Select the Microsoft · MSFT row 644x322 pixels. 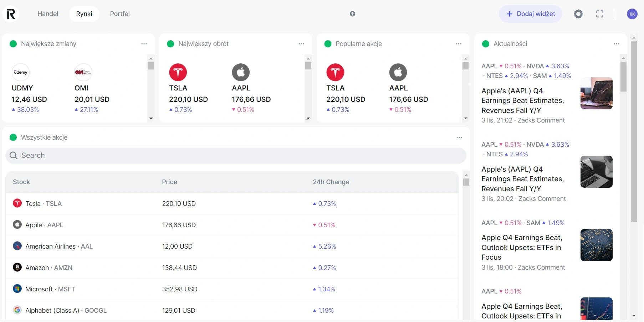click(x=232, y=289)
